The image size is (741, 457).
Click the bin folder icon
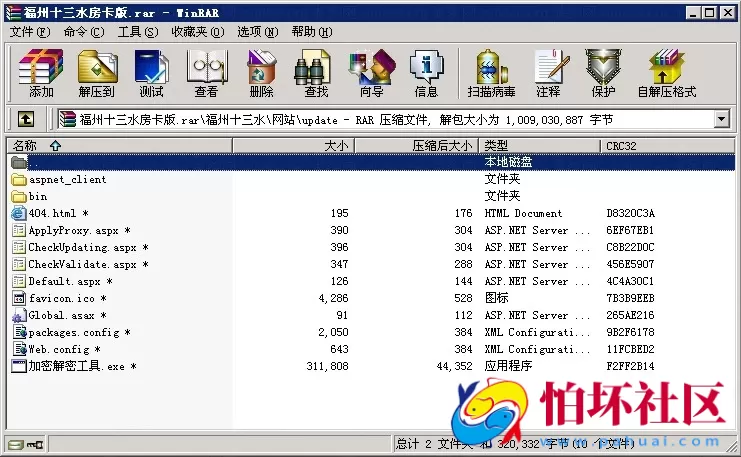[x=19, y=197]
